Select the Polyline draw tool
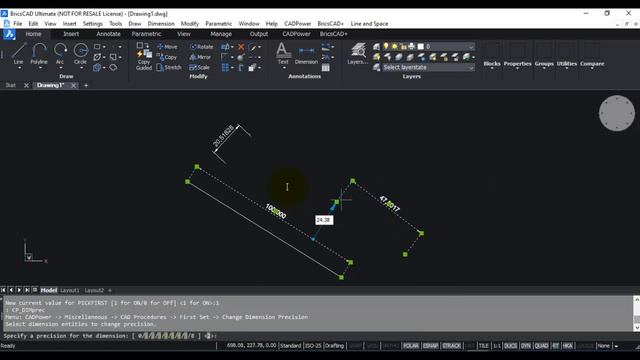 (39, 53)
